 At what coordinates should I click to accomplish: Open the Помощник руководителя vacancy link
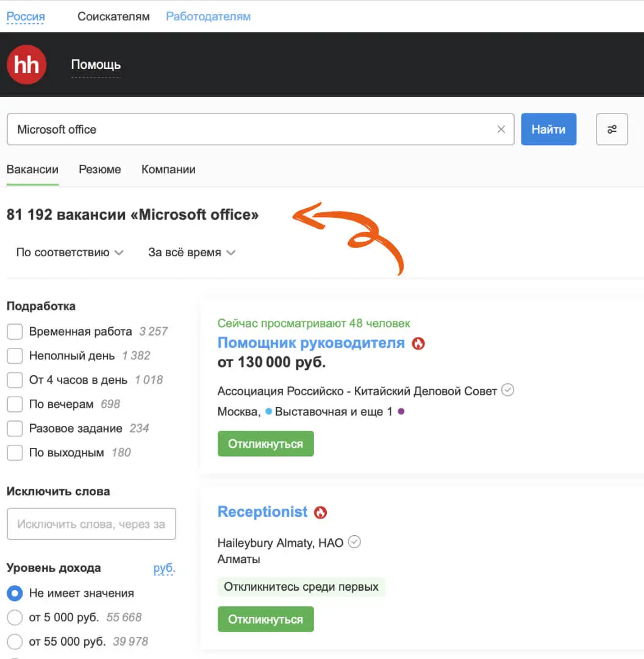click(311, 343)
